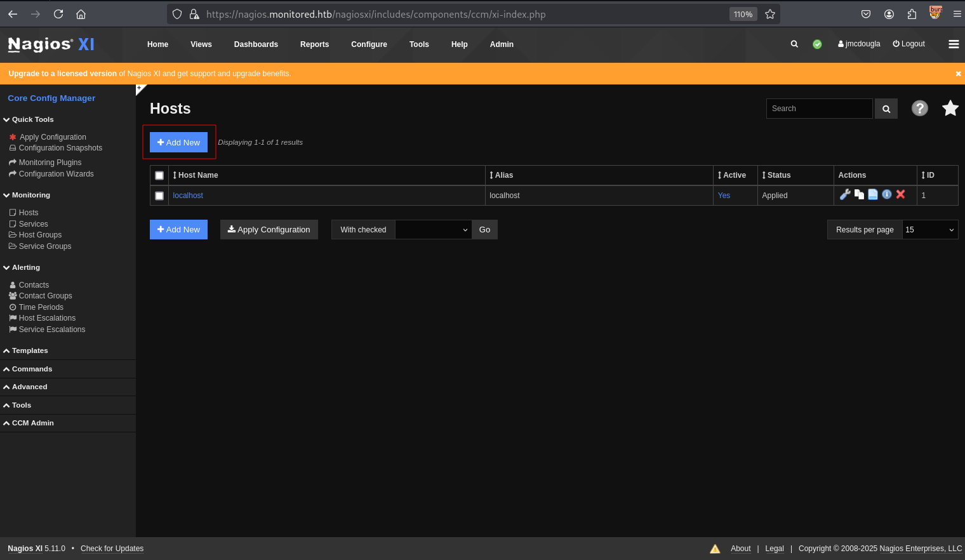Reload the page with browser refresh icon
This screenshot has width=965, height=560.
click(58, 14)
